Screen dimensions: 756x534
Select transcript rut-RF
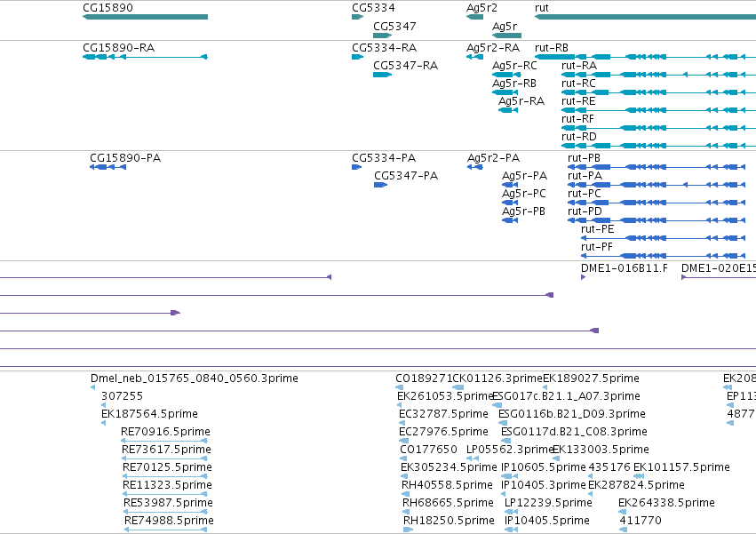(x=577, y=119)
